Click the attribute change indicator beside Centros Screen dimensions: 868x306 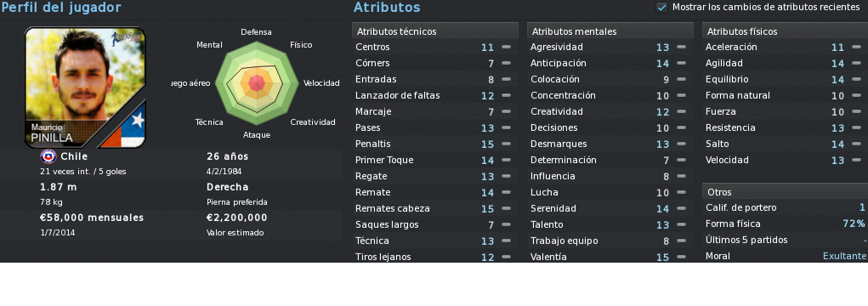pos(506,48)
